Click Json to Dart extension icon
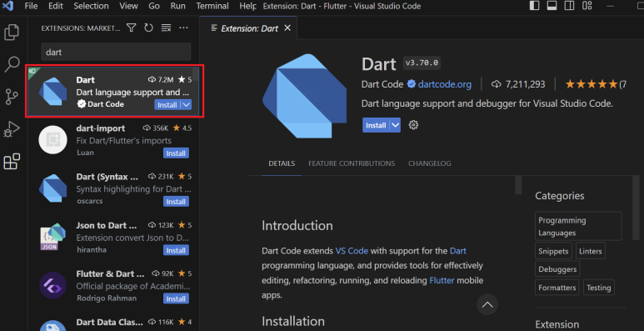 pos(52,237)
